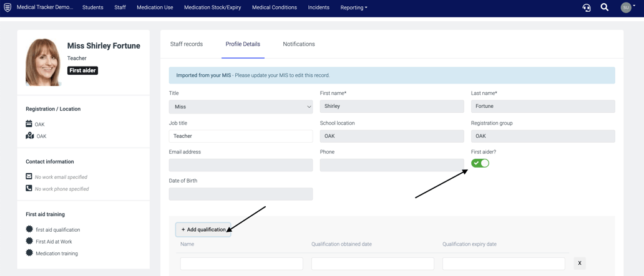Open the Incidents page

click(318, 7)
